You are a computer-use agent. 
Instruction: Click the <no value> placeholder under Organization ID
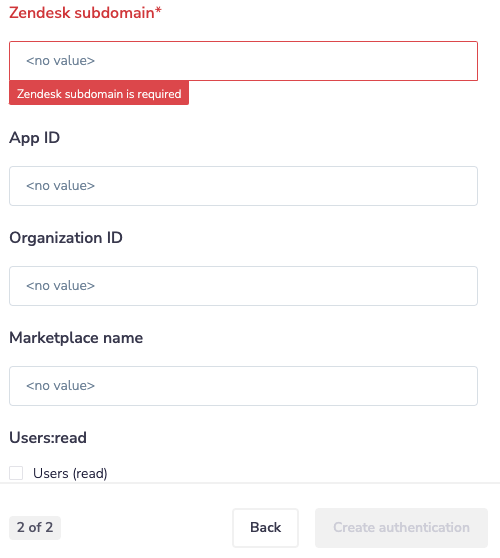[60, 286]
